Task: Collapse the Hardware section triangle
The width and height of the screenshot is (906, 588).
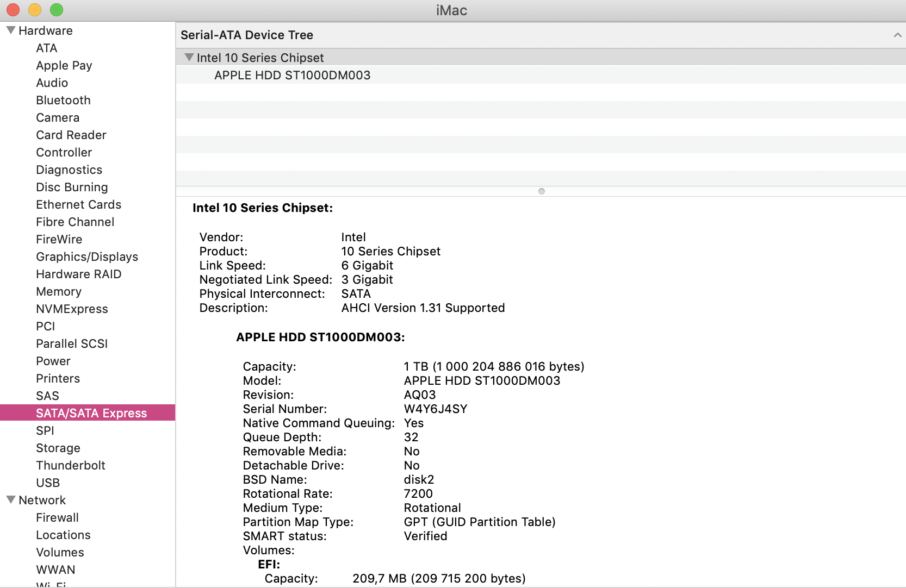Action: coord(11,30)
